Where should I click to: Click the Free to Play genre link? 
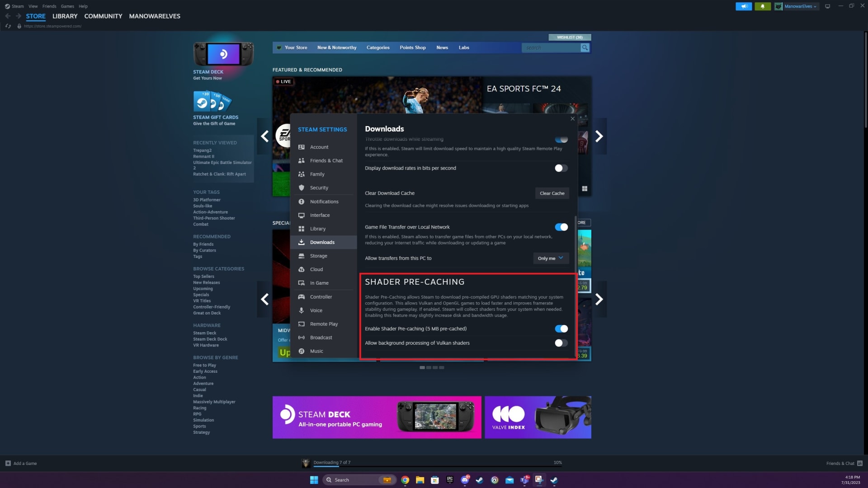[x=204, y=366]
